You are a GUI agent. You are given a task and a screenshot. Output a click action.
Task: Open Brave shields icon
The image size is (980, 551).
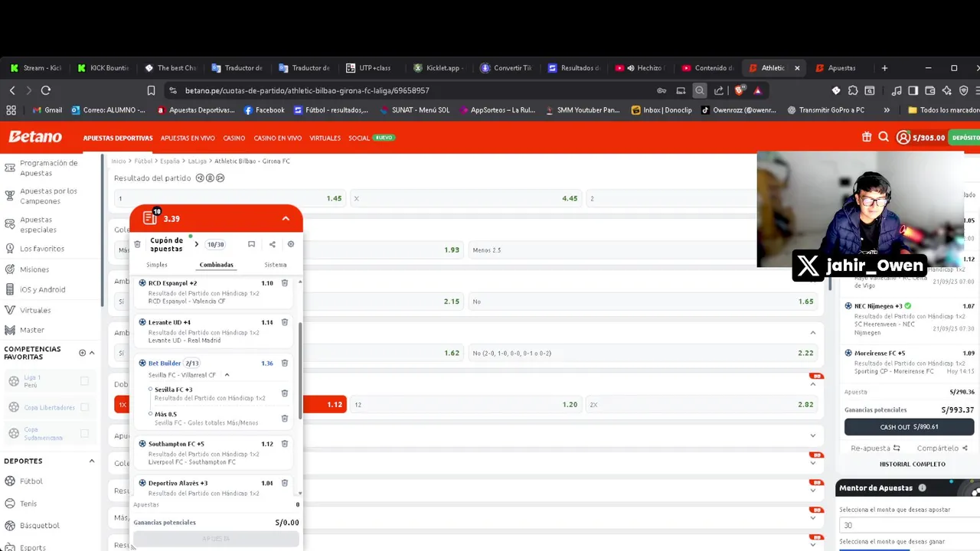point(740,90)
